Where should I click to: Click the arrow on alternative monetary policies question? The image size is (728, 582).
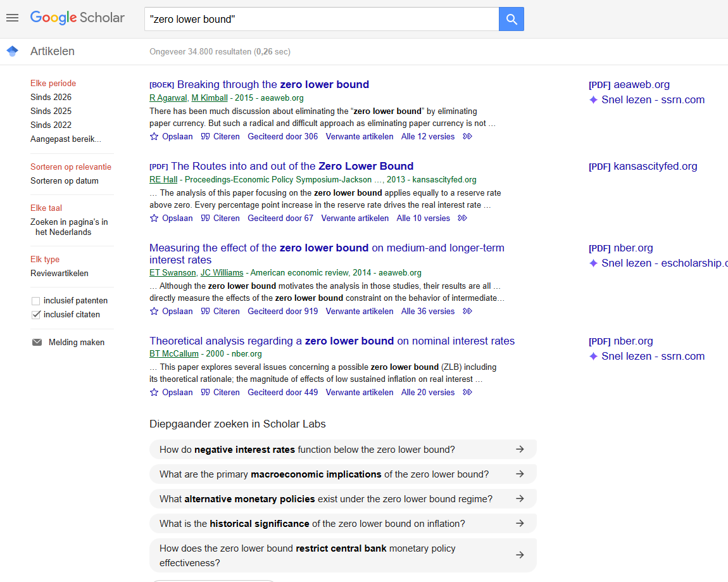coord(520,498)
